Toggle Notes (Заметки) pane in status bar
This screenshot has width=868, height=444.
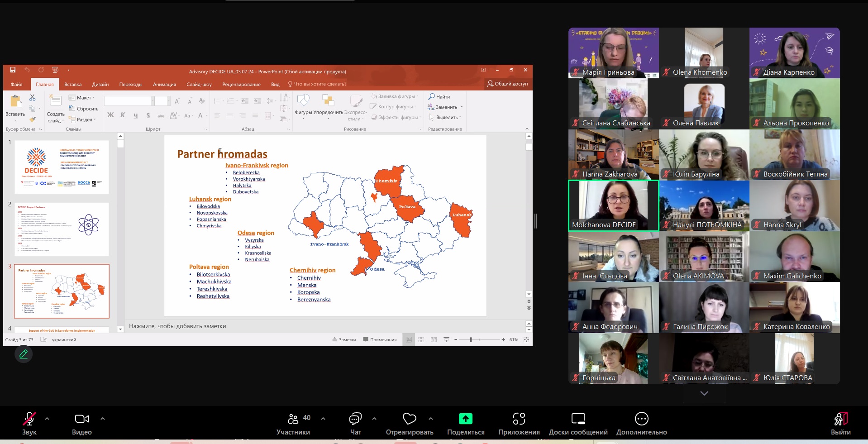(344, 339)
